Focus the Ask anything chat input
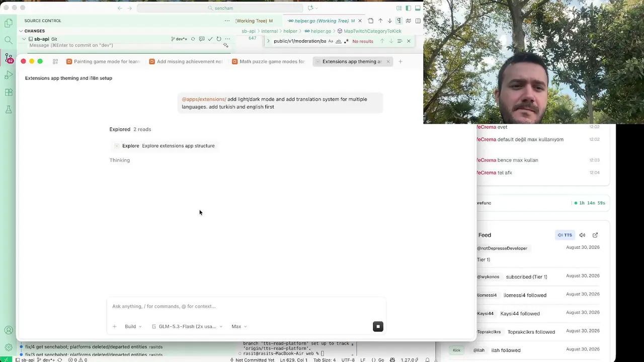The width and height of the screenshot is (644, 362). 247,306
